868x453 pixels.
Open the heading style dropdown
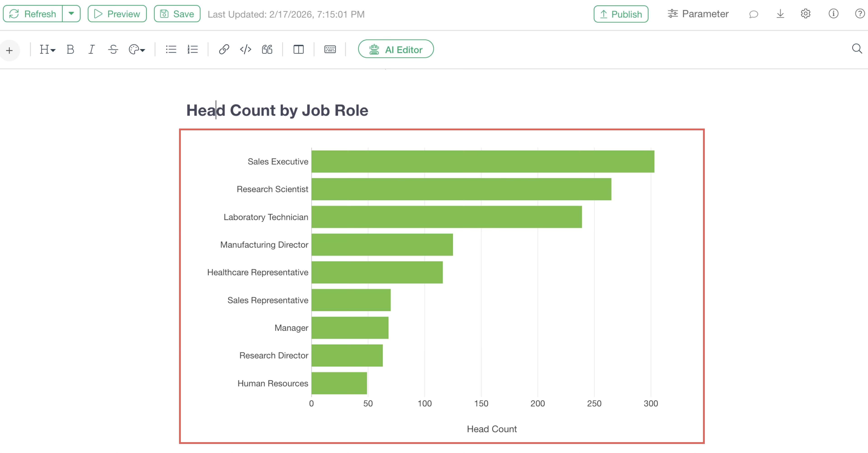point(47,50)
